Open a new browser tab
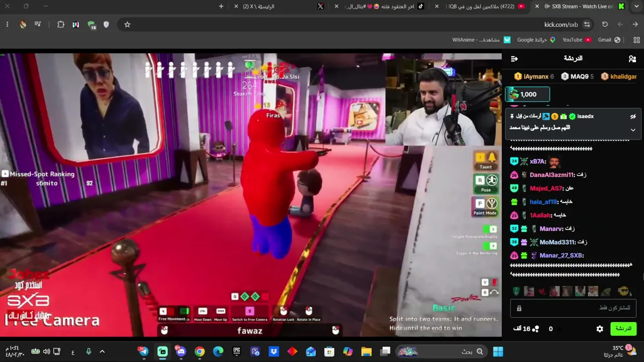644x362 pixels. coord(221,7)
